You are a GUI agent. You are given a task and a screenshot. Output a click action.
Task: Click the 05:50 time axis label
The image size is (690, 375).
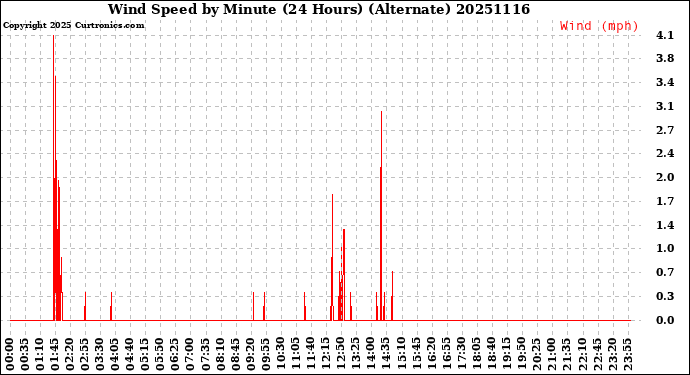160,355
